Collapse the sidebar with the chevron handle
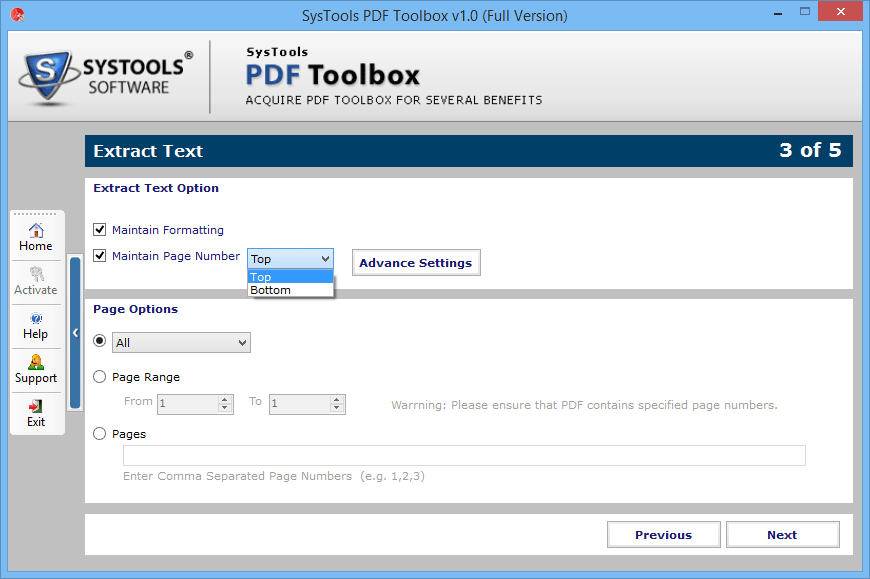Viewport: 870px width, 579px height. 75,333
